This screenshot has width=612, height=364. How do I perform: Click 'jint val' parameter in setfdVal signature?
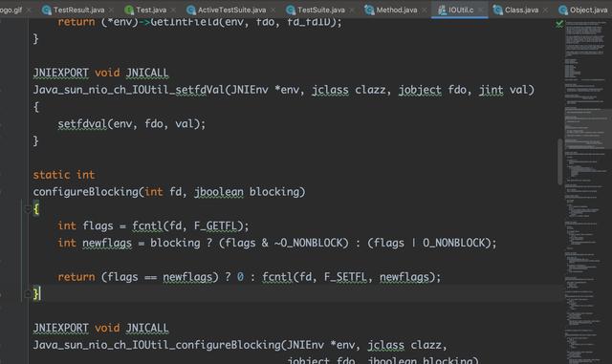[503, 90]
